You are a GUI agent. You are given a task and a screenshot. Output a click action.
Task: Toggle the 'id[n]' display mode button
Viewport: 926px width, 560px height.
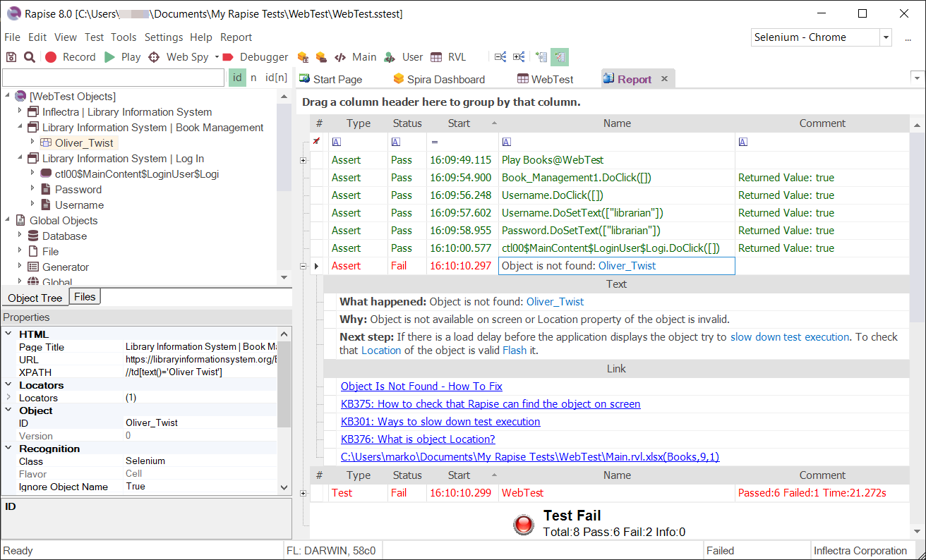tap(276, 78)
